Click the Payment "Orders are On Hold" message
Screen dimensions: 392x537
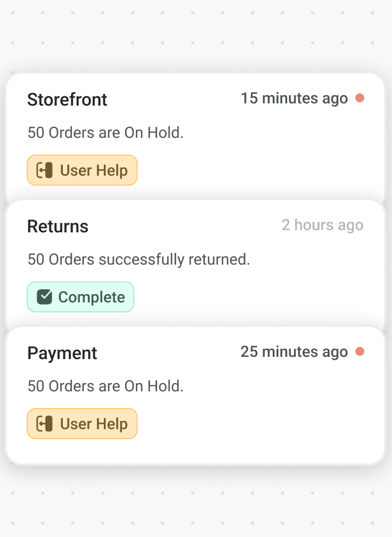(105, 386)
